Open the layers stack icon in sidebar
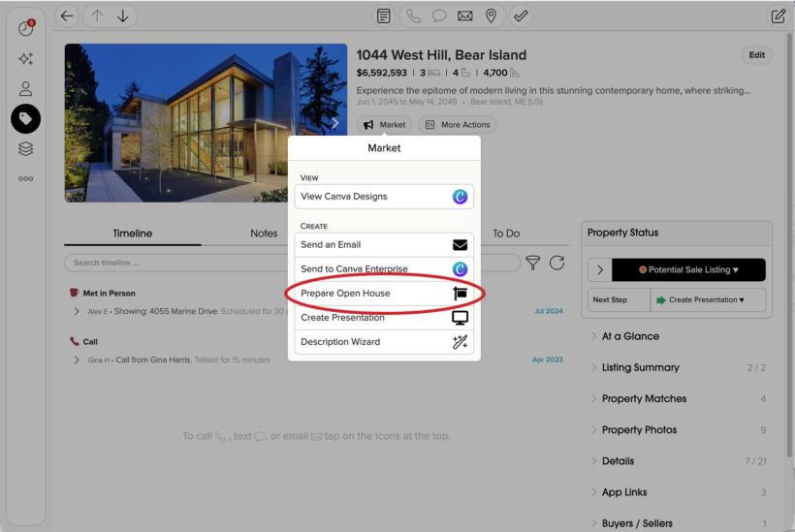The width and height of the screenshot is (795, 532). pos(26,148)
